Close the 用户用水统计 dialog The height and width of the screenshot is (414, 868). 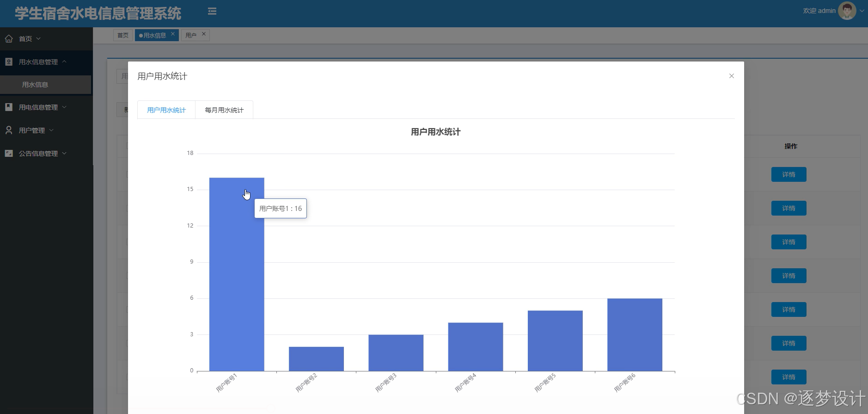pyautogui.click(x=732, y=76)
